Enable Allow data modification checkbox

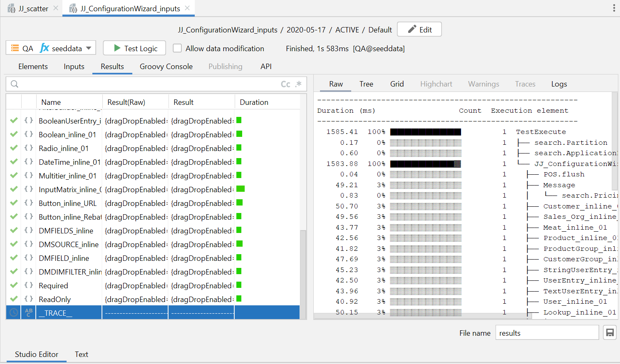(177, 48)
